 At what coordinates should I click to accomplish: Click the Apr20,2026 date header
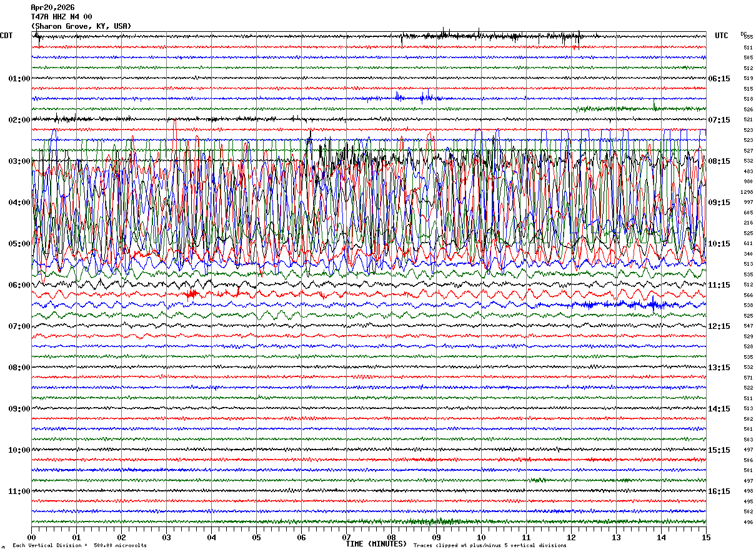pyautogui.click(x=52, y=8)
